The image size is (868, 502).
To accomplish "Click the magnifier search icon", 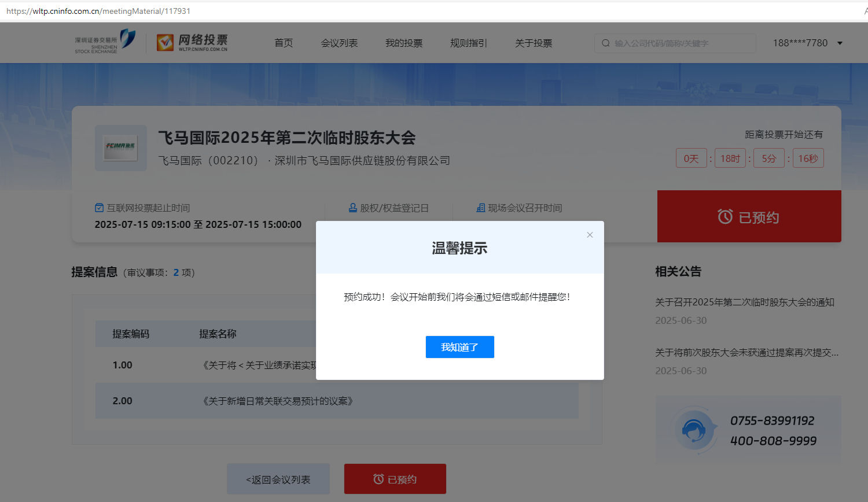I will pyautogui.click(x=606, y=43).
